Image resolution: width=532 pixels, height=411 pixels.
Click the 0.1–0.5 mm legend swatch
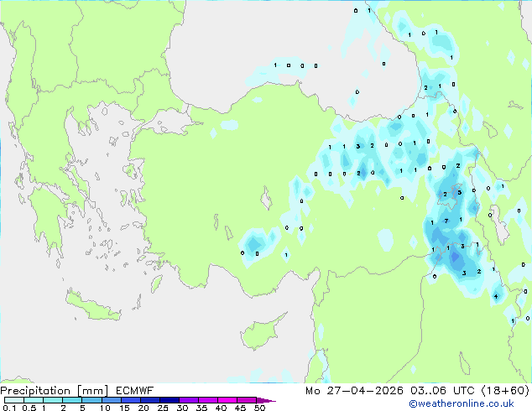tap(14, 400)
